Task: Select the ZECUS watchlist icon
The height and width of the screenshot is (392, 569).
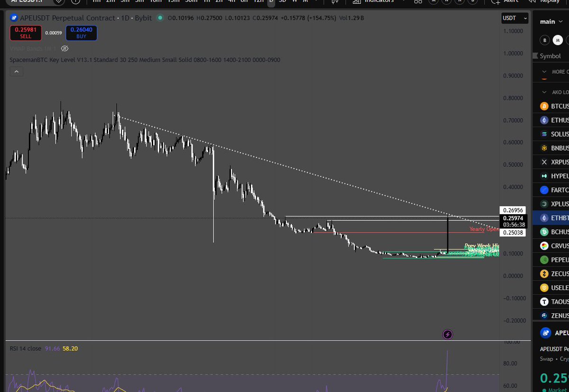Action: tap(544, 273)
